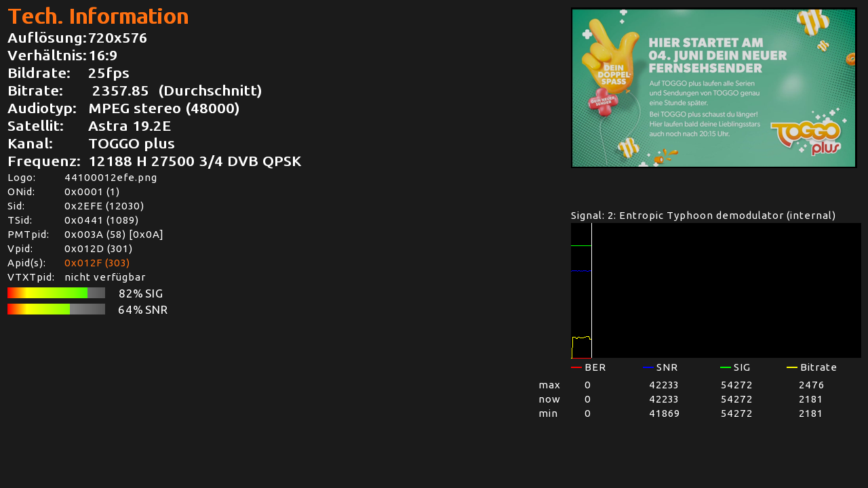
Task: Click the Tech. Information heading
Action: click(x=98, y=16)
